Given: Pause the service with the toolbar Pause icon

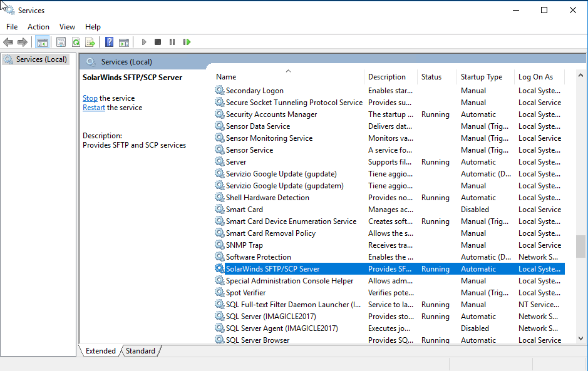Looking at the screenshot, I should click(172, 42).
